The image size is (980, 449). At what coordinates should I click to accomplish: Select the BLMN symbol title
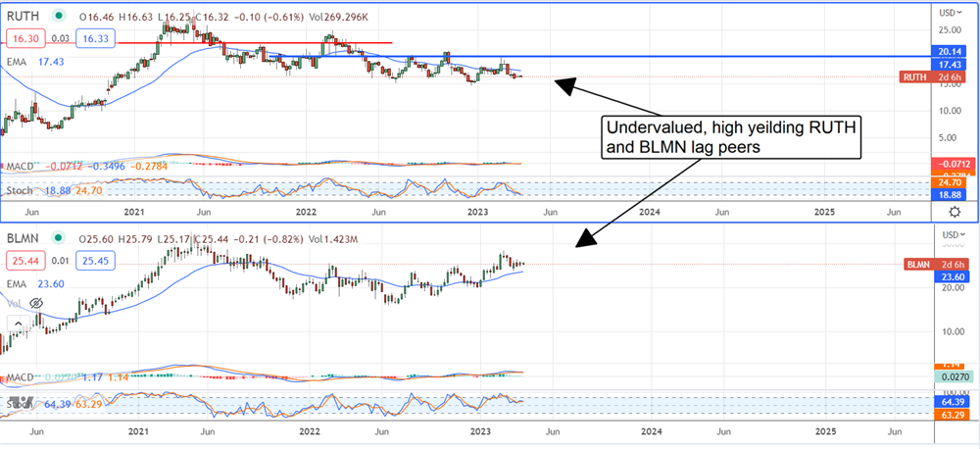pos(24,238)
